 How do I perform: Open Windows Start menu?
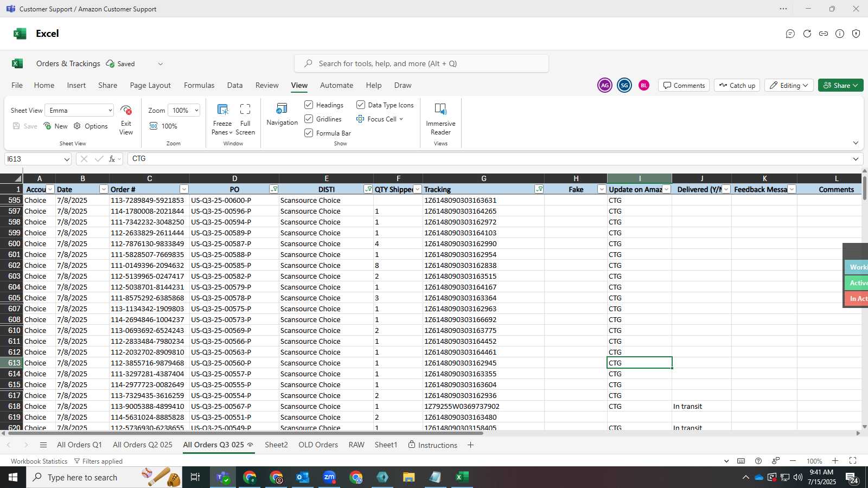(x=13, y=477)
